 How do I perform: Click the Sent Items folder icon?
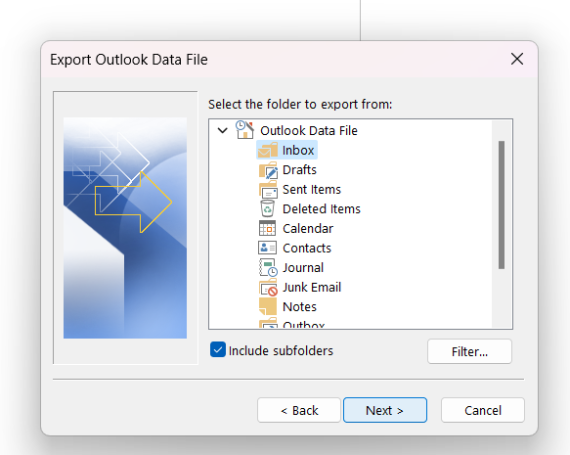(x=268, y=189)
